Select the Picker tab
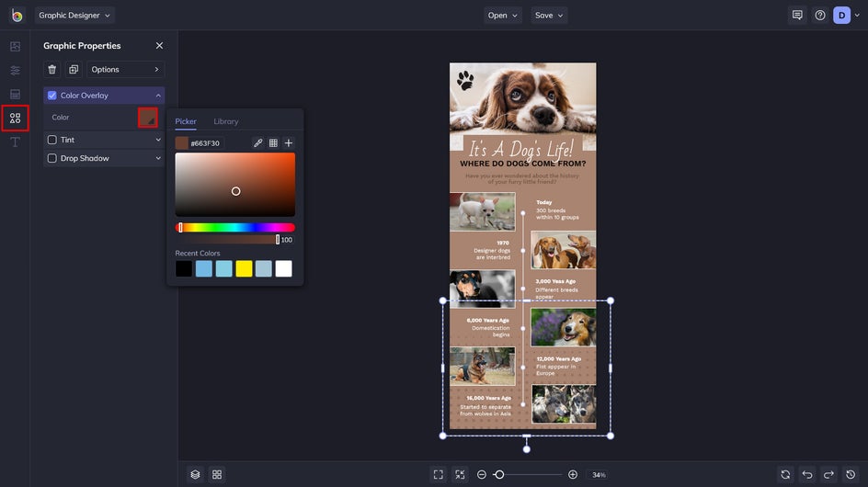Viewport: 868px width, 487px height. (186, 121)
